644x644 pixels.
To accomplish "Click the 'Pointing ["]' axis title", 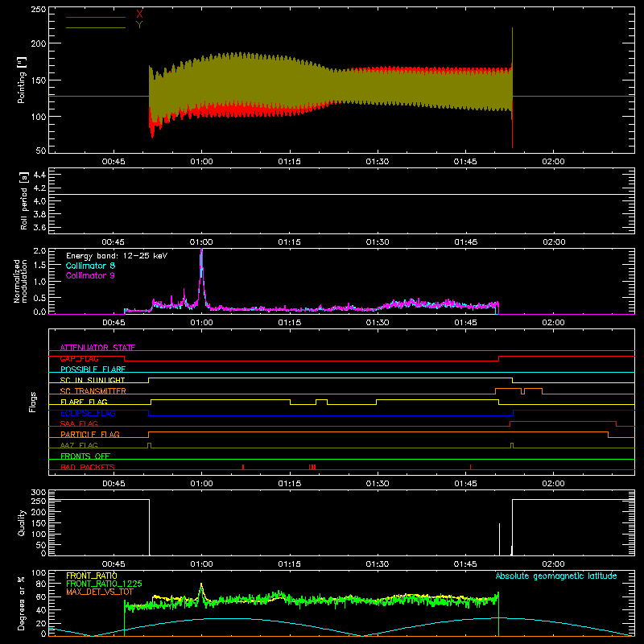I will [22, 80].
